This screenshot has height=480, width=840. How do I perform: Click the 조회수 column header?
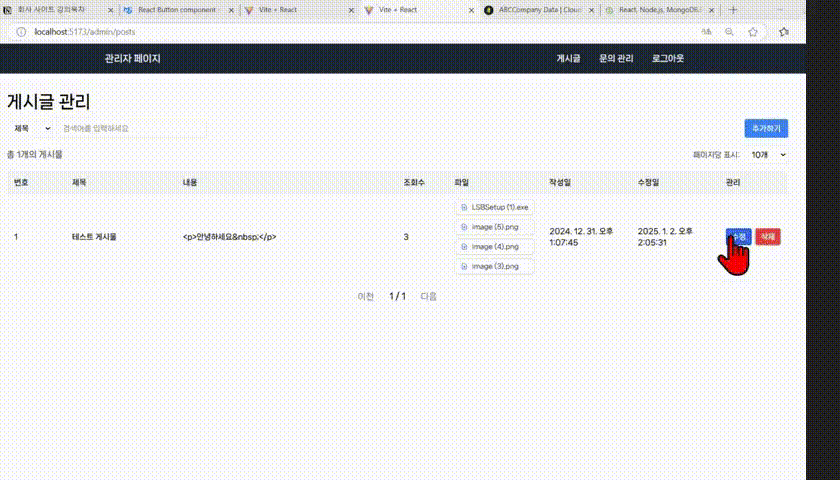414,183
